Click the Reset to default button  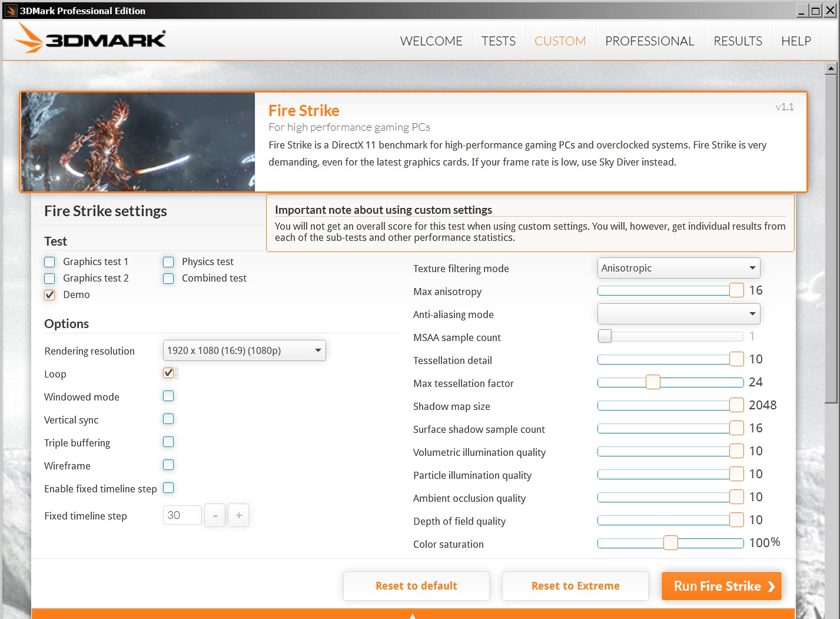(416, 586)
